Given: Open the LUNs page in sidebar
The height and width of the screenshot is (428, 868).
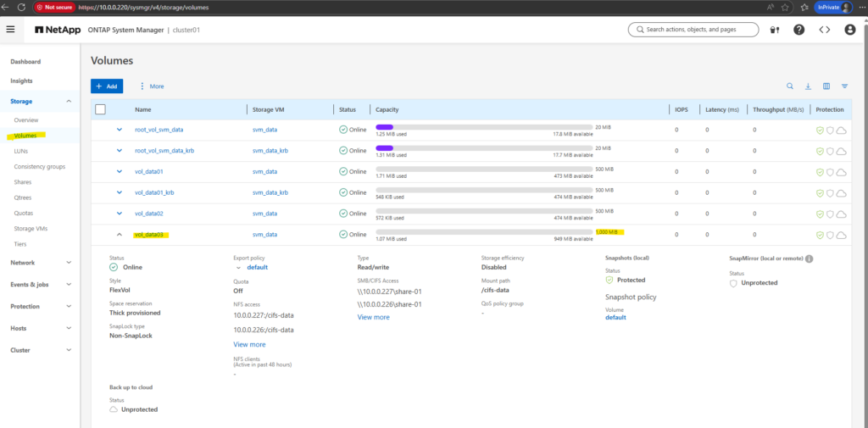Looking at the screenshot, I should (21, 151).
